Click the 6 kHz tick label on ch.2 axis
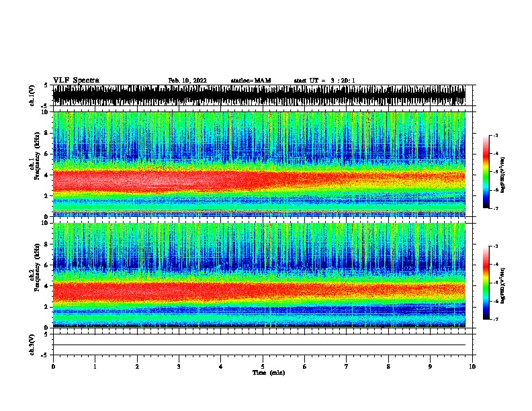The image size is (532, 411). (48, 265)
